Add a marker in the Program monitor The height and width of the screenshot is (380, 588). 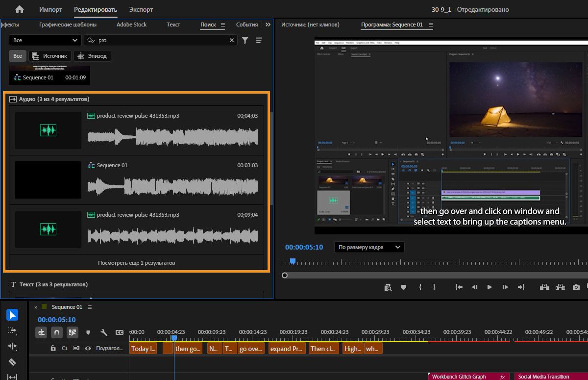coord(404,287)
